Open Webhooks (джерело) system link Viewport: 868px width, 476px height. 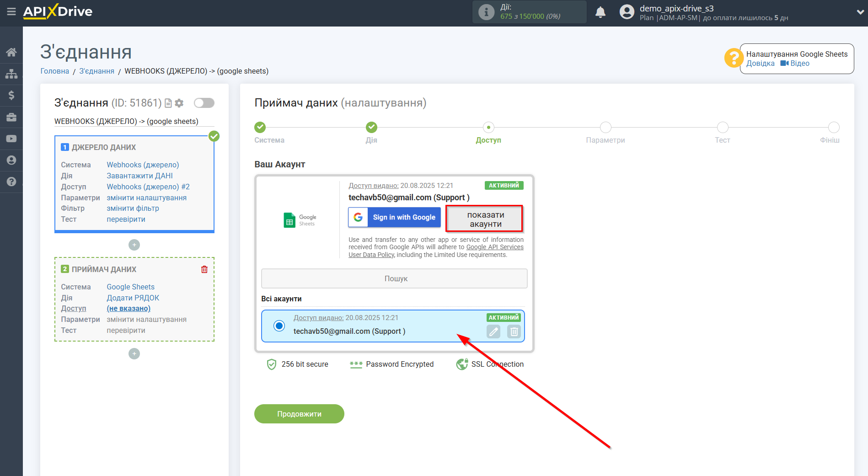pyautogui.click(x=143, y=165)
